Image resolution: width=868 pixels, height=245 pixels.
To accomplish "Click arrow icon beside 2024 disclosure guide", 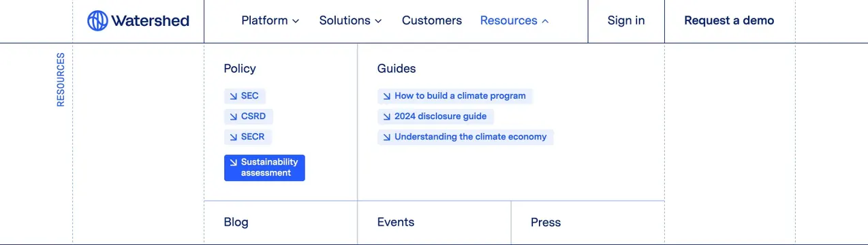I will [386, 116].
